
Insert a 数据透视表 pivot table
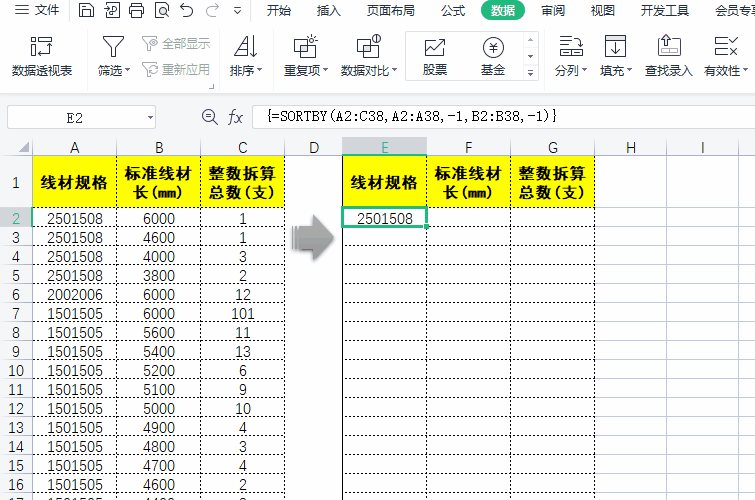42,56
